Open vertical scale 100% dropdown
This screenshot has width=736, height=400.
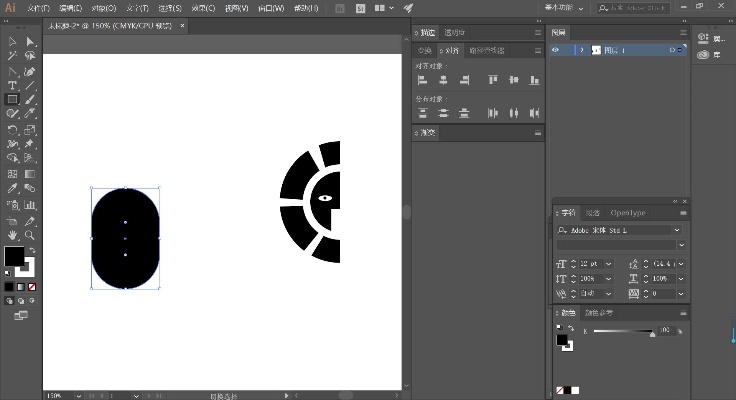(609, 279)
